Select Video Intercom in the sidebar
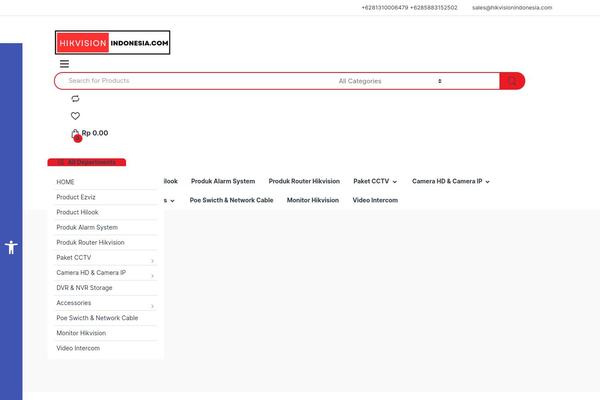 pyautogui.click(x=78, y=348)
